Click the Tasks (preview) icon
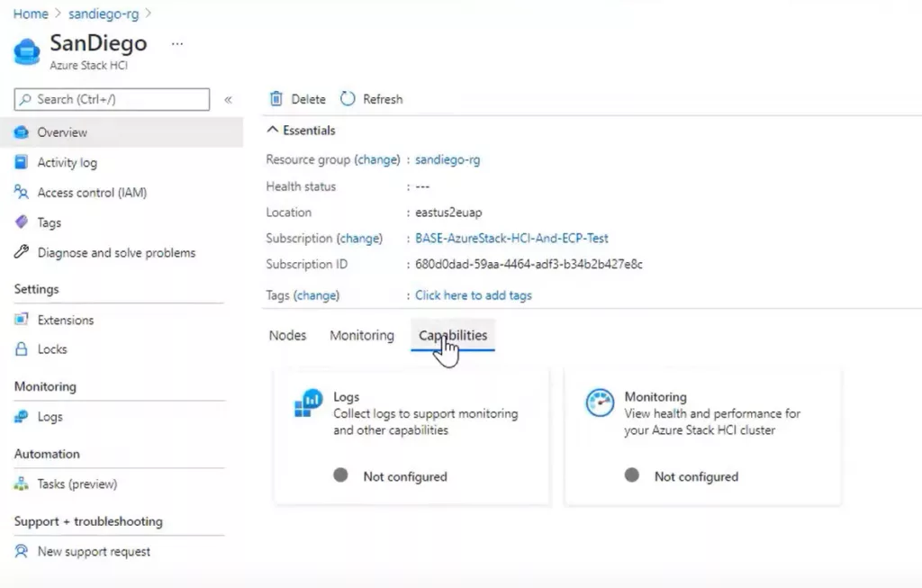922x588 pixels. [x=22, y=484]
